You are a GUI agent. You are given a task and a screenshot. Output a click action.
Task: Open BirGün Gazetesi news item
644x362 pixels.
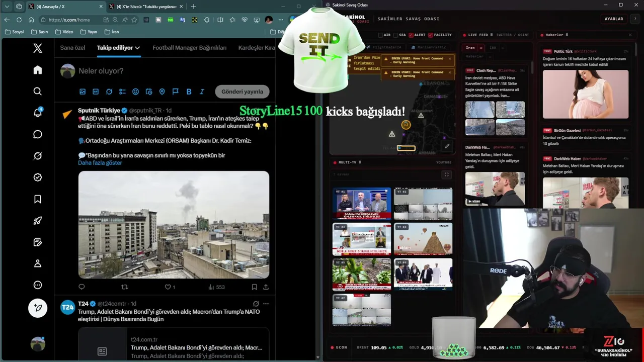[586, 137]
